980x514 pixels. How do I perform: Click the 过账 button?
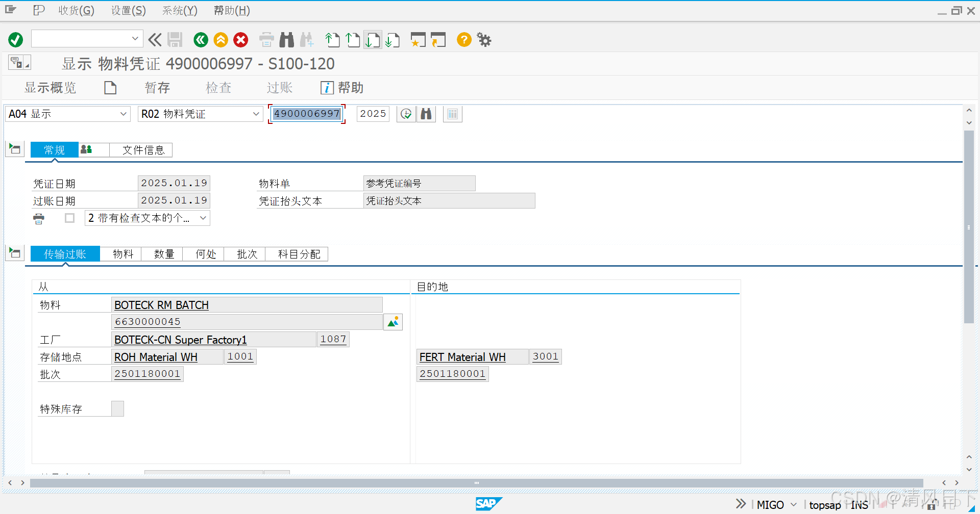tap(279, 87)
